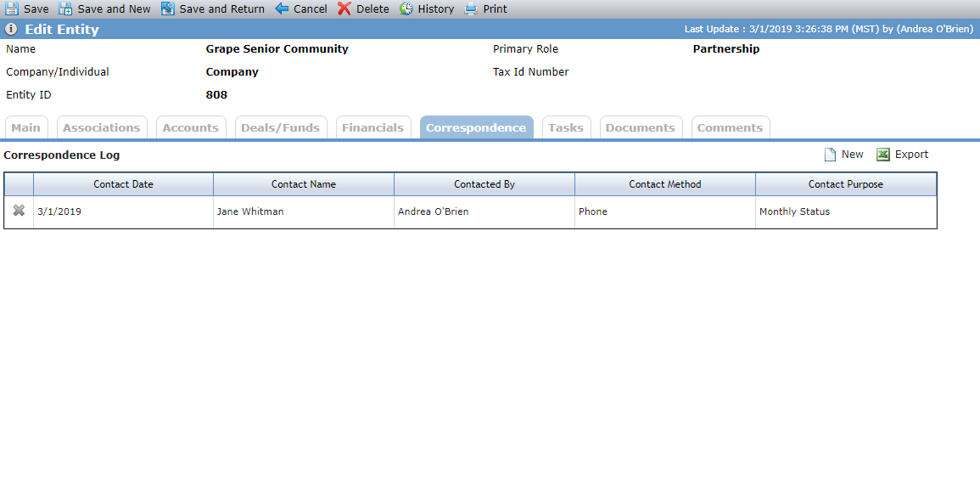This screenshot has width=980, height=479.
Task: Click the Print label
Action: 496,9
